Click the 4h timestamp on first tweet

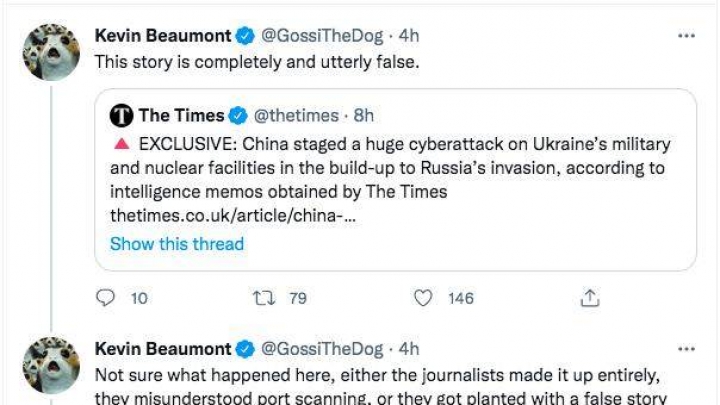tap(409, 35)
